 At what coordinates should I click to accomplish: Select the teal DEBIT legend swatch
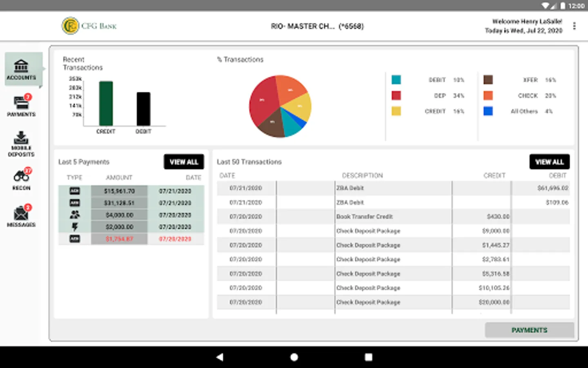[396, 80]
